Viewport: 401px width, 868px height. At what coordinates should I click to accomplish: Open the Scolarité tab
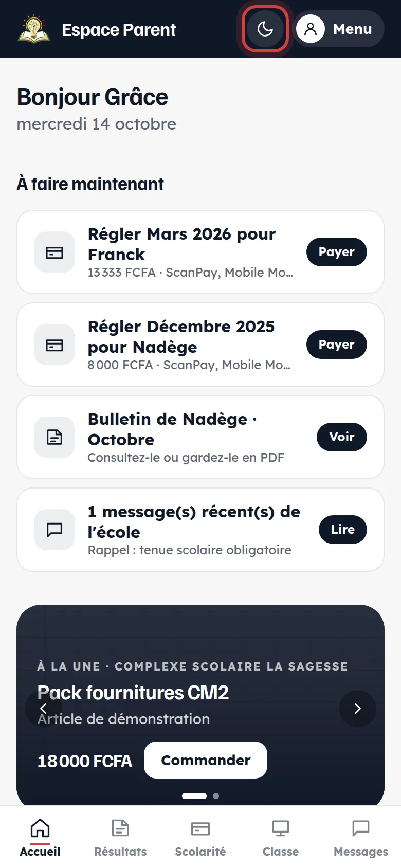tap(200, 837)
